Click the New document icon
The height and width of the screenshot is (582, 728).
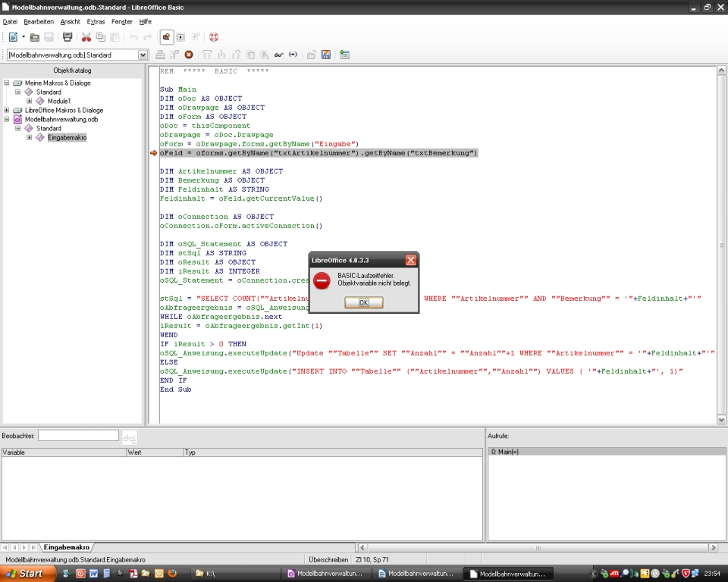point(13,36)
